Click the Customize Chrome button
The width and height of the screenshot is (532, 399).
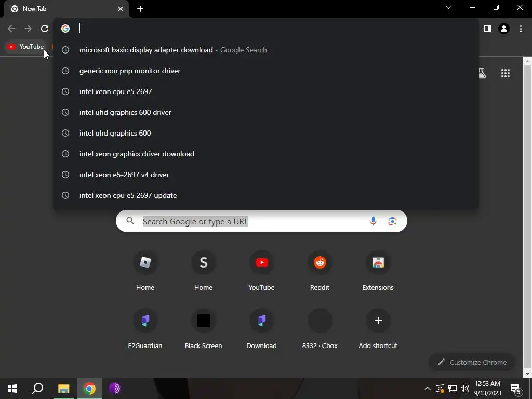(x=472, y=362)
